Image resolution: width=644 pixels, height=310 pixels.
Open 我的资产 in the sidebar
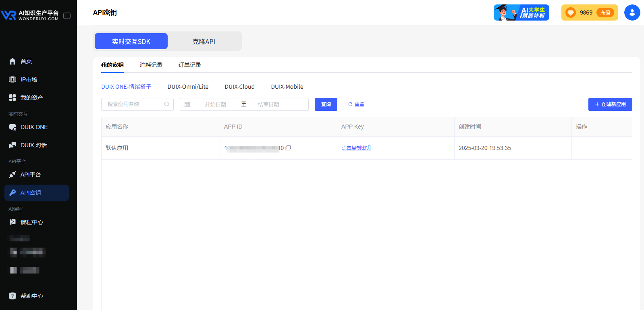tap(31, 98)
